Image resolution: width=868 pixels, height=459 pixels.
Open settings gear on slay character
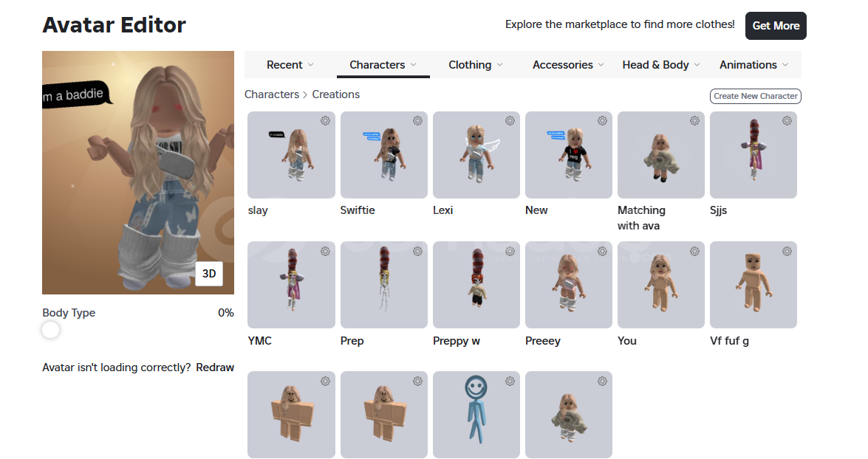pos(325,121)
